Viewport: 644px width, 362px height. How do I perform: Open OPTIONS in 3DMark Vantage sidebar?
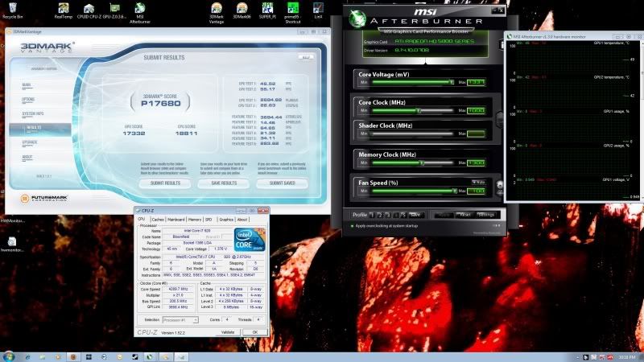point(27,99)
